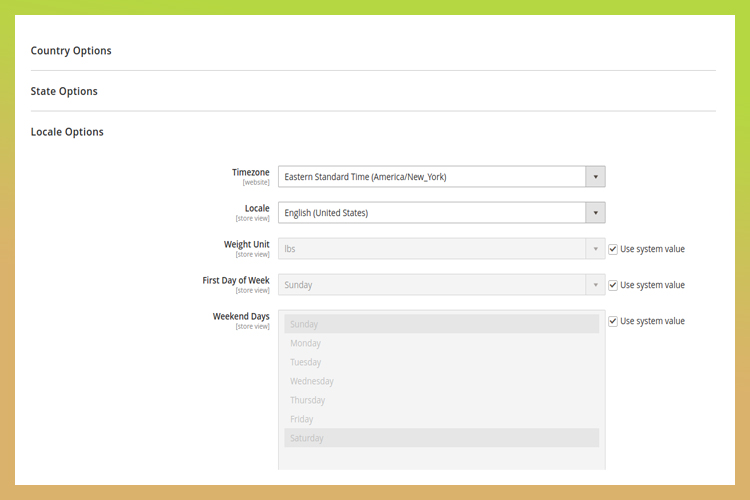Click the First Day of Week dropdown
Image resolution: width=750 pixels, height=500 pixels.
[432, 285]
